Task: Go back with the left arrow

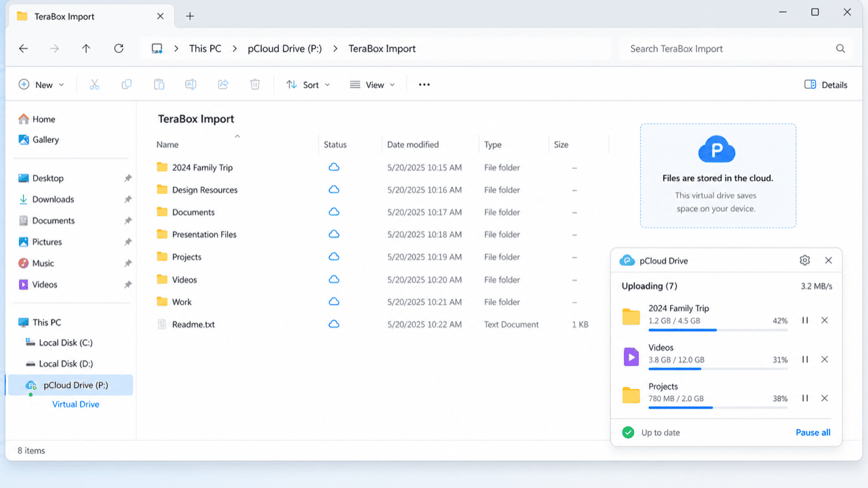Action: coord(23,49)
